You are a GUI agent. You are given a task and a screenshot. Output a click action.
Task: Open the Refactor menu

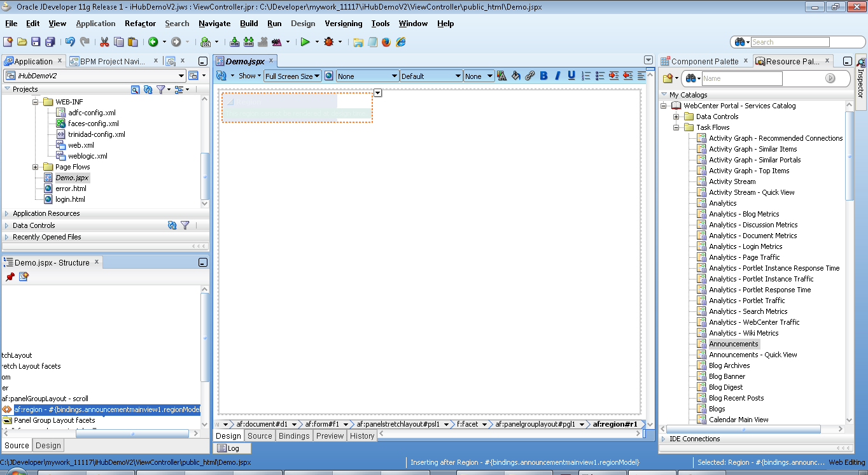pyautogui.click(x=140, y=24)
